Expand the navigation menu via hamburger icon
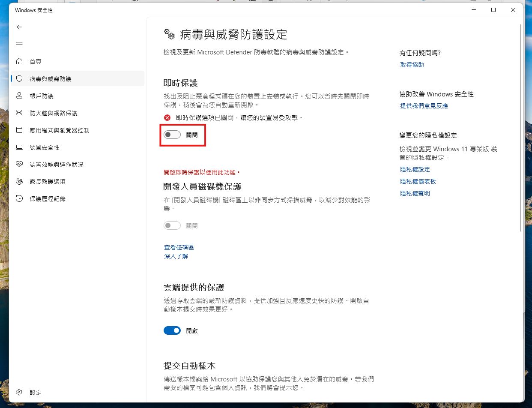The height and width of the screenshot is (408, 532). pos(19,44)
